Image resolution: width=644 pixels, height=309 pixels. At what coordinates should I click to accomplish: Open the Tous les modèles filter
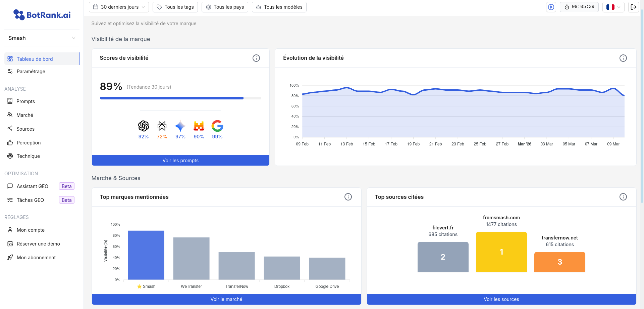(279, 7)
